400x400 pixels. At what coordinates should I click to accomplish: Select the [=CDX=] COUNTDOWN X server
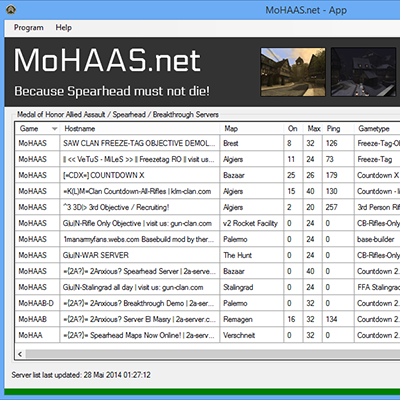[x=207, y=175]
